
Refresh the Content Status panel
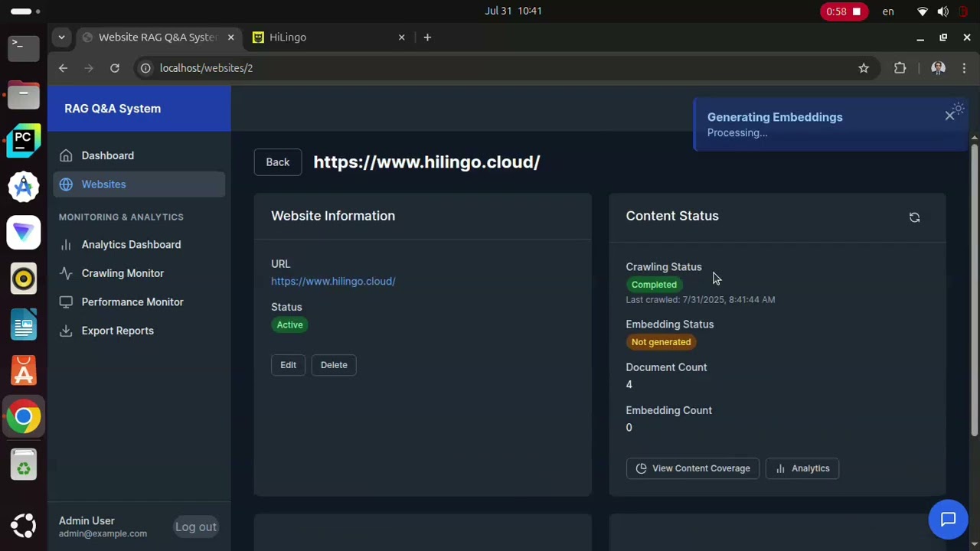[914, 217]
